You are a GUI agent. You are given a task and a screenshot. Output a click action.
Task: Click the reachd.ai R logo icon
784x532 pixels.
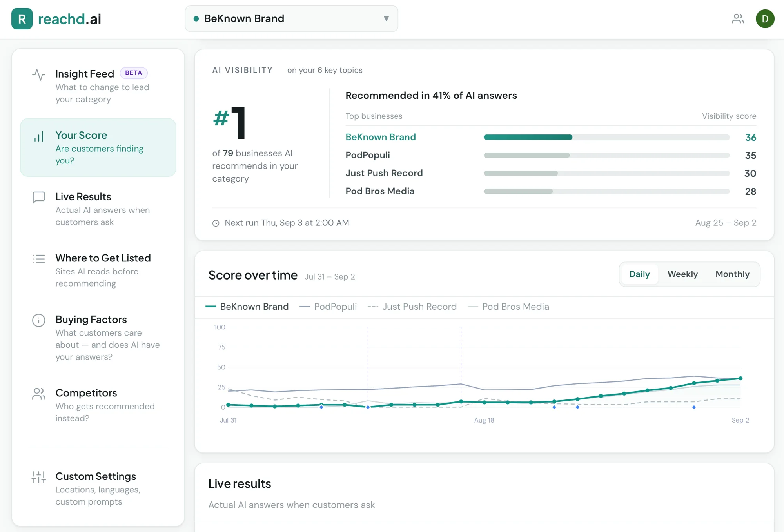point(22,19)
